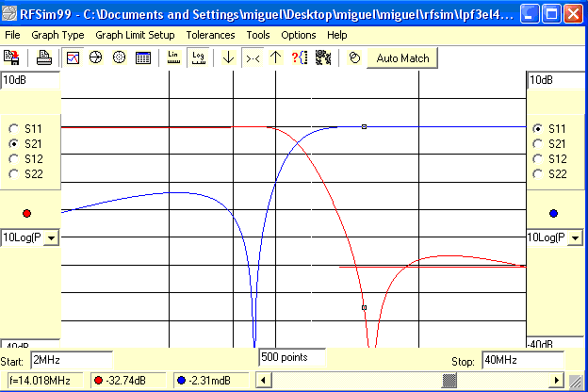Image resolution: width=588 pixels, height=392 pixels.
Task: Click the RFSim99 title bar app icon
Action: coord(9,14)
